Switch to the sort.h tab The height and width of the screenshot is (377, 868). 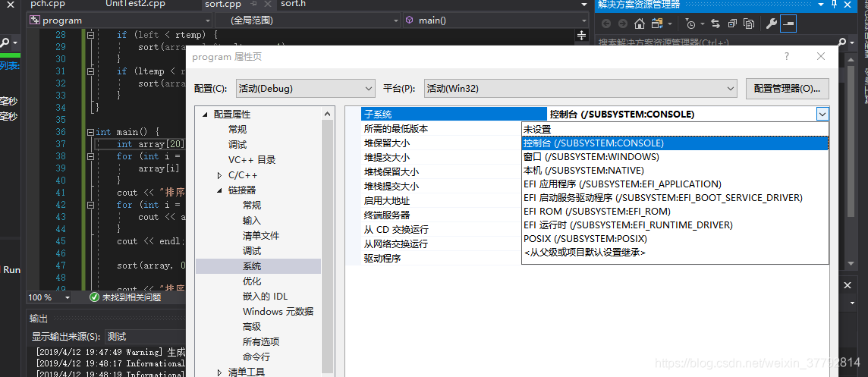pos(294,5)
